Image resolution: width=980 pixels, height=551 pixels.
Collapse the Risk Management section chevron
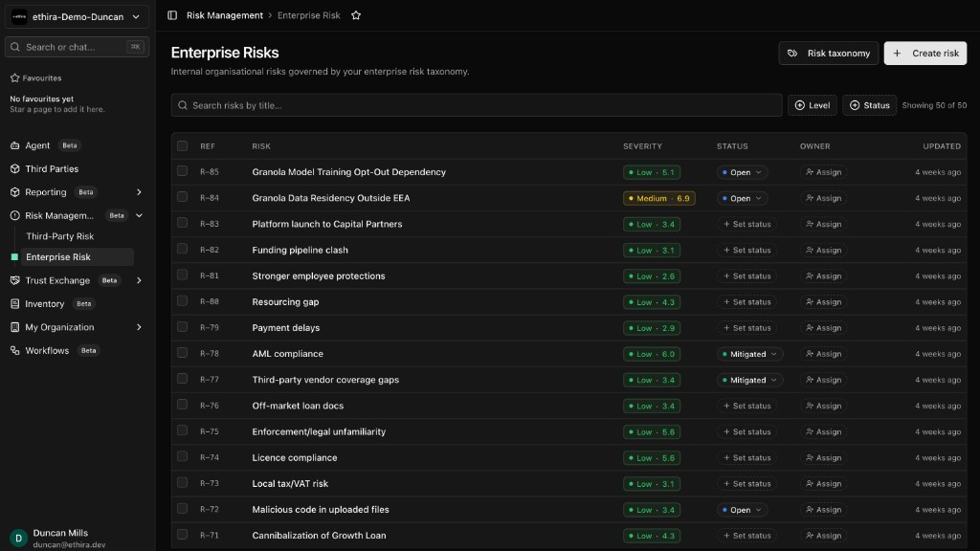point(139,215)
